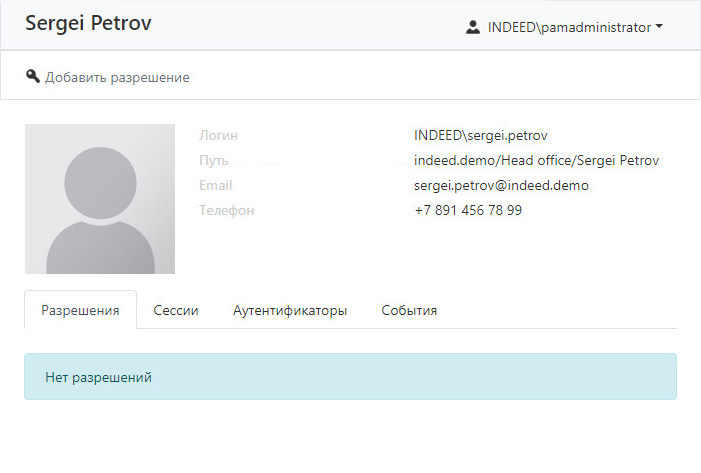The image size is (701, 473).
Task: Click the Путь field label
Action: (214, 160)
